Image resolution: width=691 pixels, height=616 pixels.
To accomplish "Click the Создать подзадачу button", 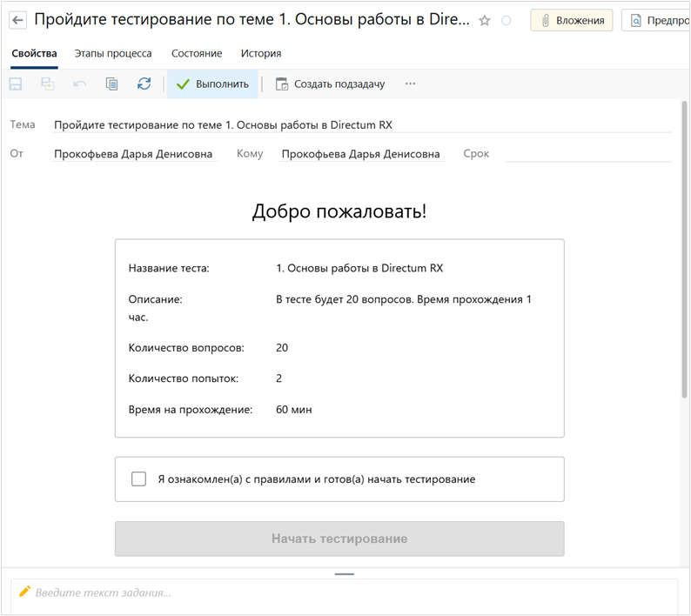I will (x=330, y=84).
